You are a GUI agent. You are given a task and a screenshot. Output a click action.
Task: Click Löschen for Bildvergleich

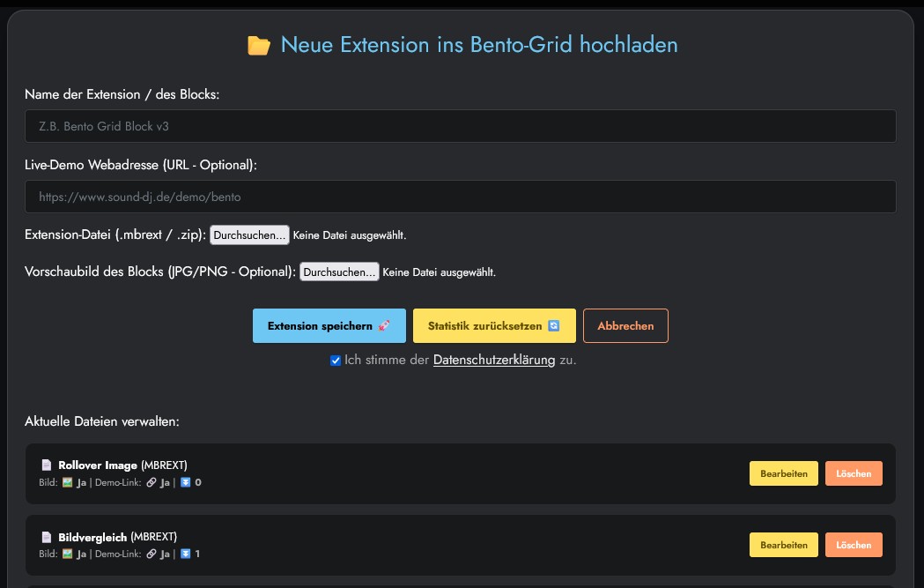(854, 545)
